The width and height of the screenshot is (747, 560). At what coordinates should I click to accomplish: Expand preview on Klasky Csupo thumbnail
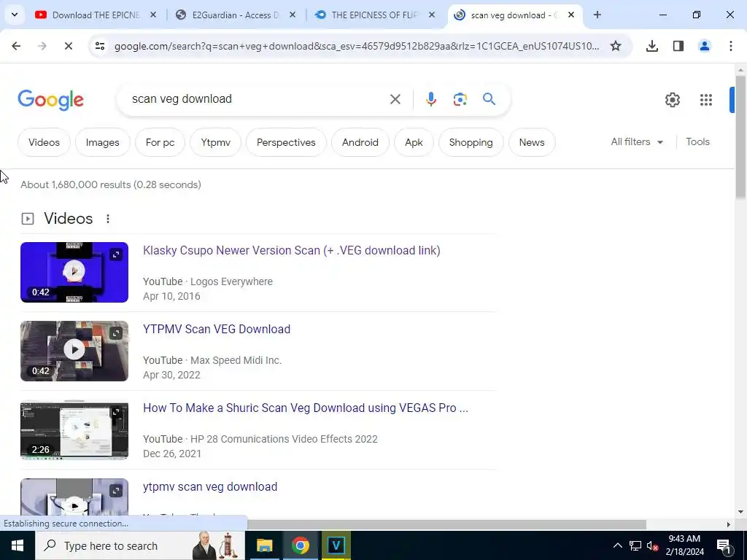(x=116, y=254)
